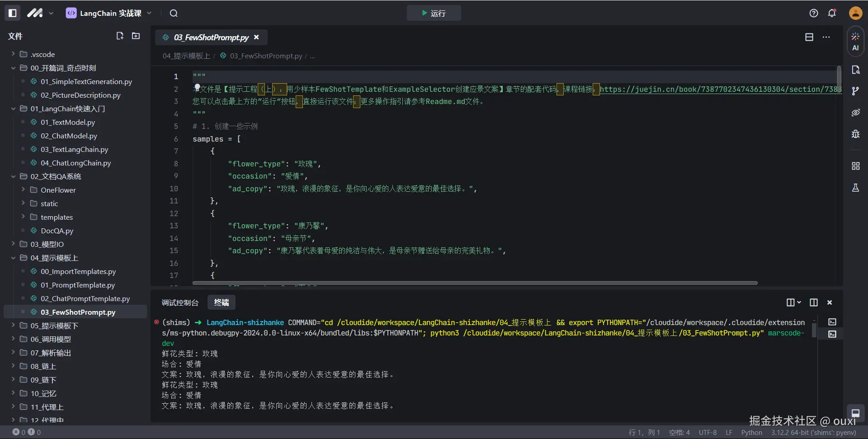Viewport: 868px width, 439px height.
Task: Click the new folder icon in explorer
Action: [136, 36]
